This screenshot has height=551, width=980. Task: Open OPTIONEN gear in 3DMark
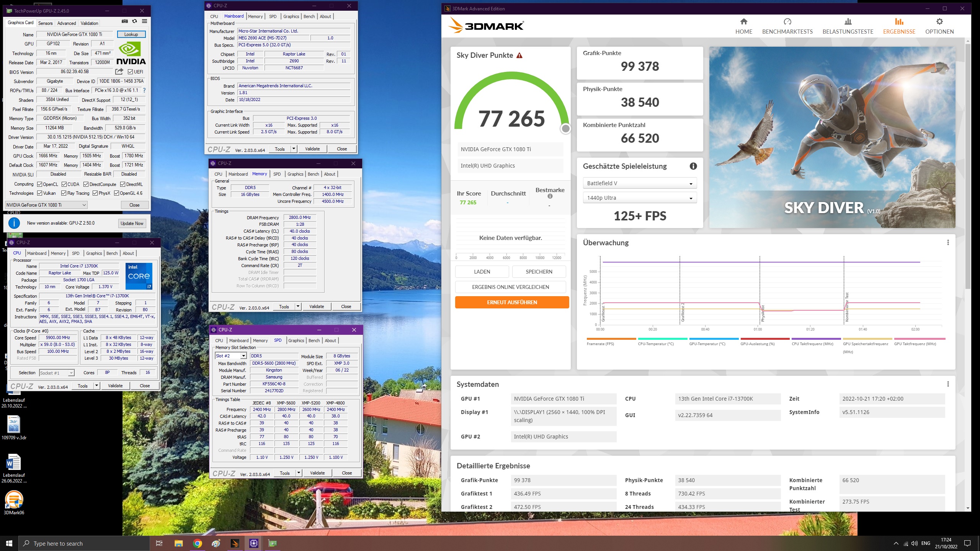point(939,21)
